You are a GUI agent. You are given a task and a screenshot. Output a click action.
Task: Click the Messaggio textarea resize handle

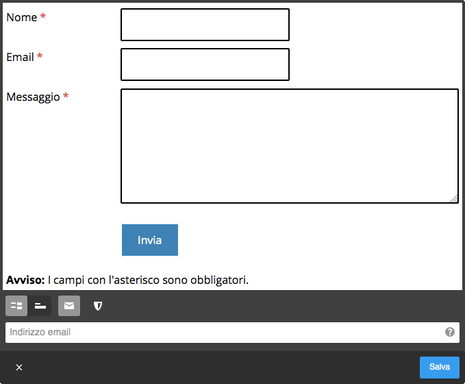coord(454,199)
